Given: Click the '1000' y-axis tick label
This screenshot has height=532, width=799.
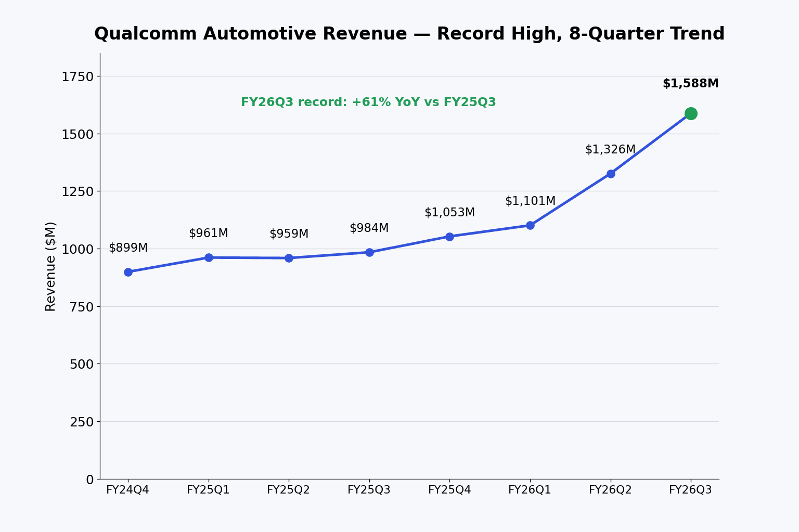Looking at the screenshot, I should click(78, 250).
